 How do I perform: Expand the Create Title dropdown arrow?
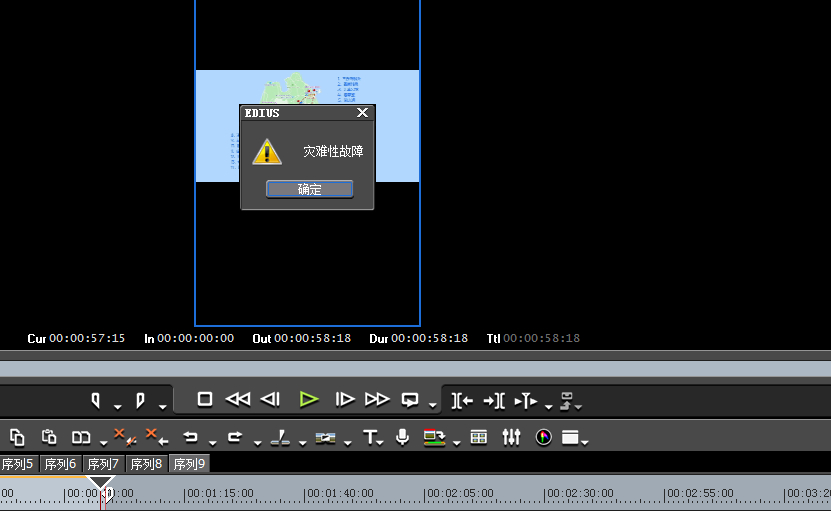pyautogui.click(x=380, y=443)
